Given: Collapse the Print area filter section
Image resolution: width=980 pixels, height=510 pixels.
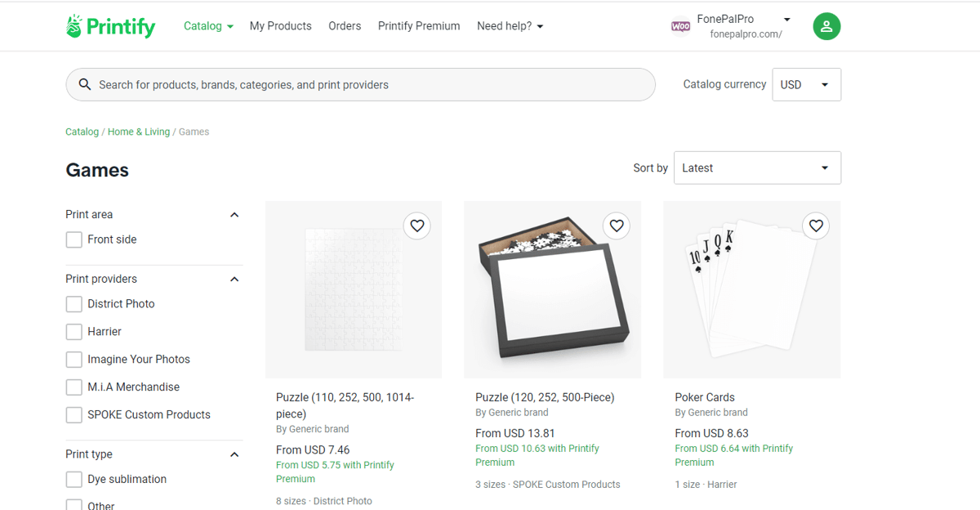Looking at the screenshot, I should tap(234, 214).
